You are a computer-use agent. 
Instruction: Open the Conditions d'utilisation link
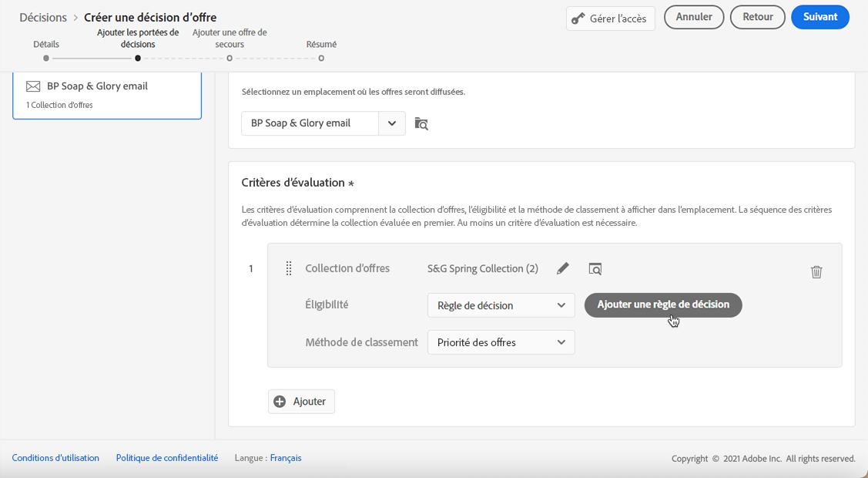coord(55,458)
